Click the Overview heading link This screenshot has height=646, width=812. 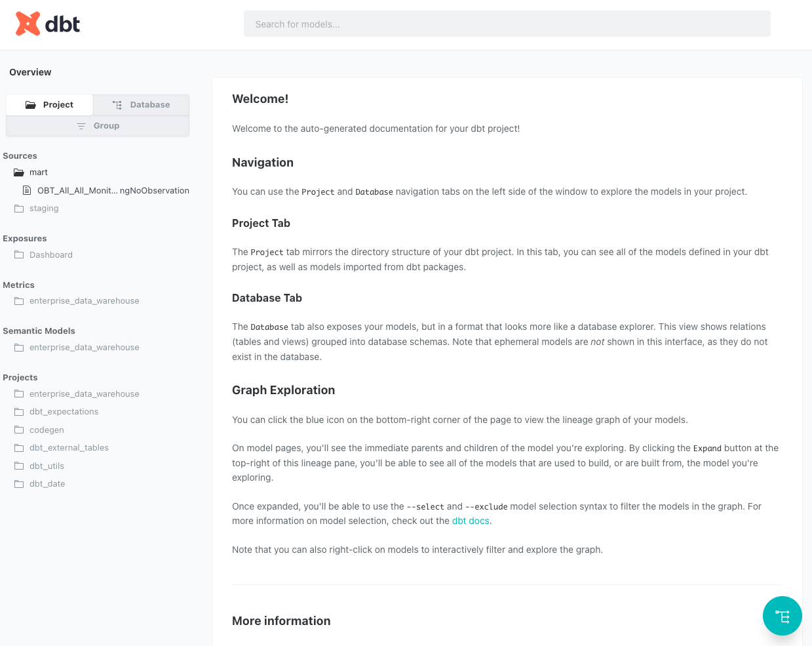(x=30, y=72)
